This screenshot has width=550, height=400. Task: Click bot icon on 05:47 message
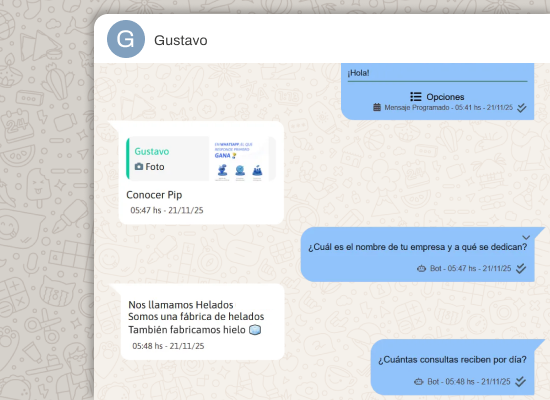(x=421, y=268)
